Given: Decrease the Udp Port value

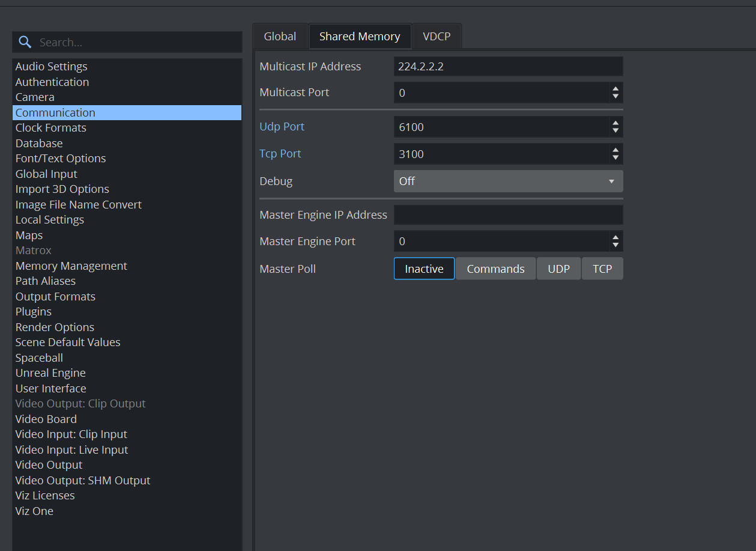Looking at the screenshot, I should [x=615, y=130].
